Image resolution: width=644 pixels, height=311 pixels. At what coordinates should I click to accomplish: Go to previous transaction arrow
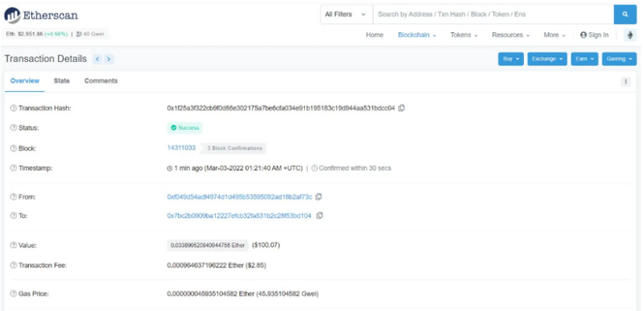(97, 59)
